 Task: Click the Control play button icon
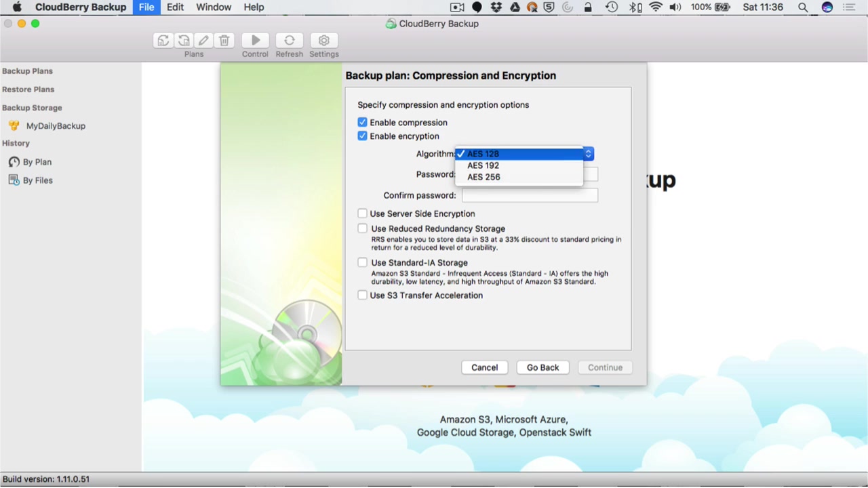coord(256,41)
